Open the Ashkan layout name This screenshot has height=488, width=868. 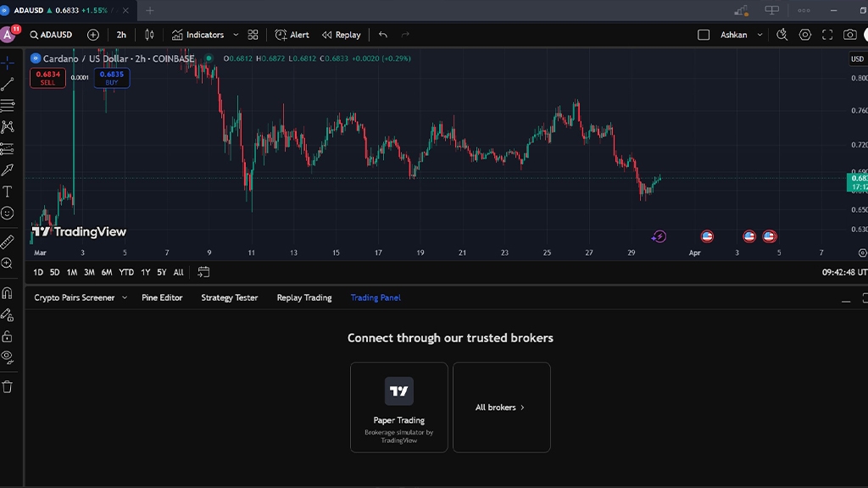(733, 35)
